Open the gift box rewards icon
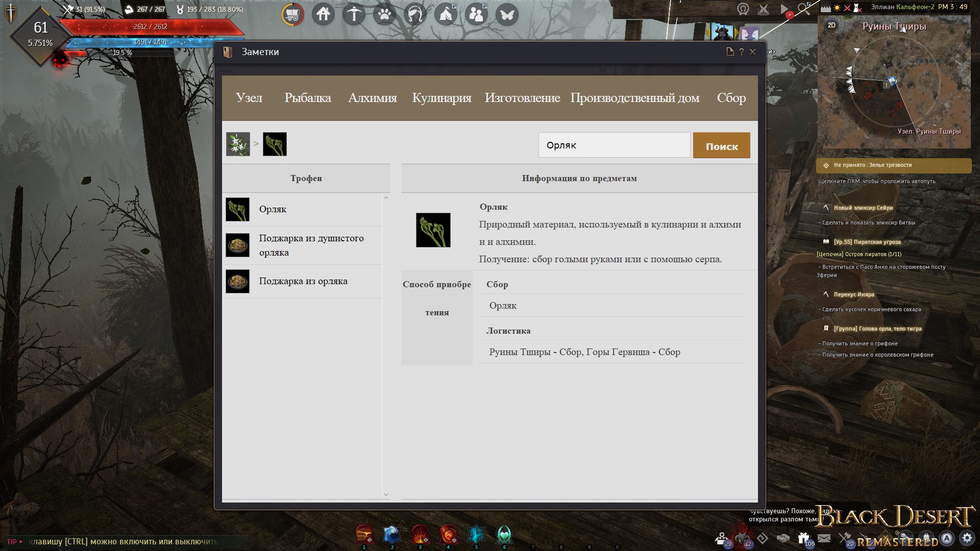The image size is (980, 551). point(803,538)
